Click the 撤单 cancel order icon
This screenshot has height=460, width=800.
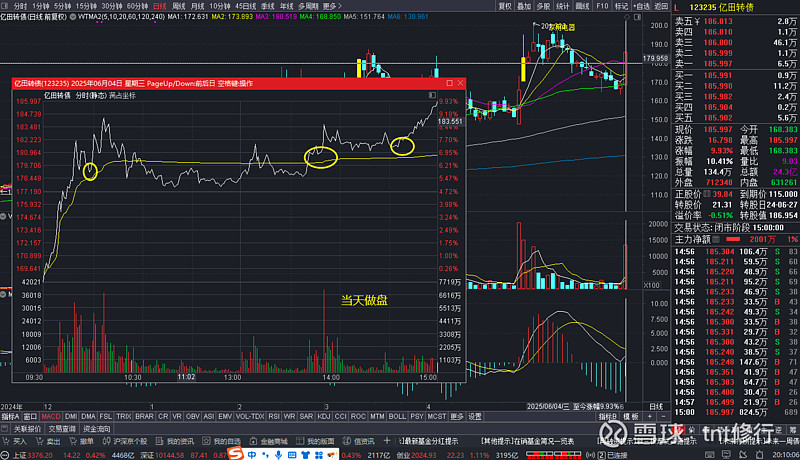click(x=72, y=441)
